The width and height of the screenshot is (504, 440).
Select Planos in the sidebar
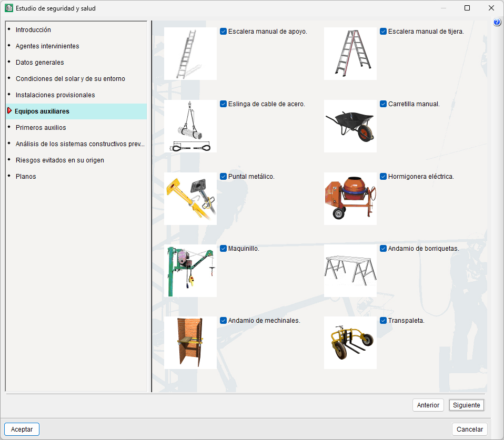click(x=76, y=177)
